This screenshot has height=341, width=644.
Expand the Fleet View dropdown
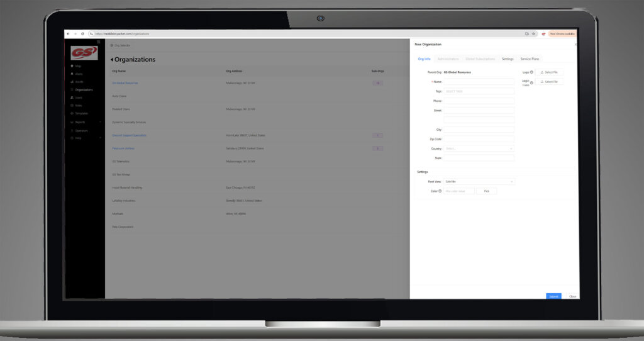click(x=479, y=181)
